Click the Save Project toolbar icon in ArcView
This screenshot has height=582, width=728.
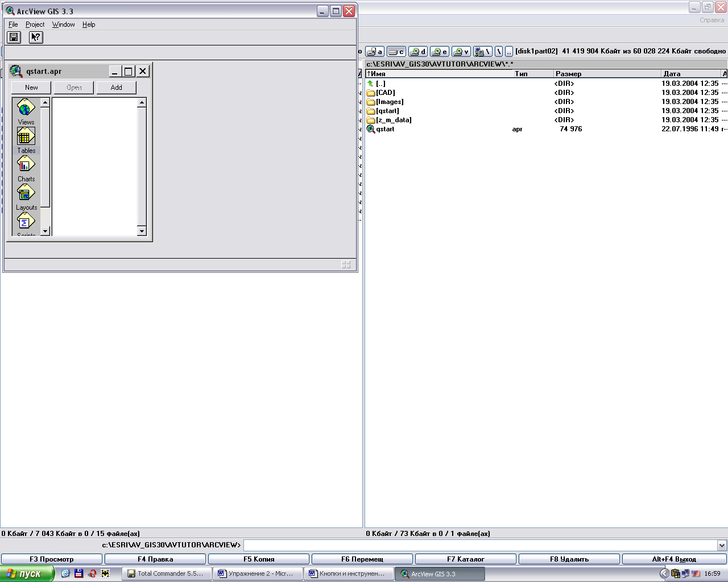tap(14, 38)
